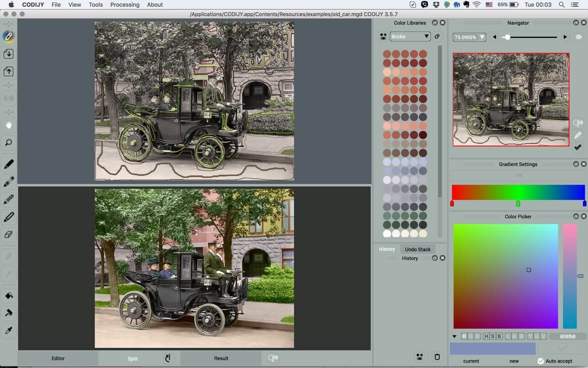
Task: Switch to the Undo Stack tab
Action: click(417, 249)
